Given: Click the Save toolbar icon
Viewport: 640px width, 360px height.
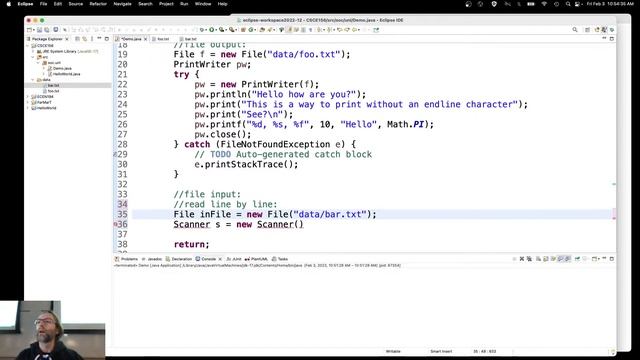Looking at the screenshot, I should pyautogui.click(x=40, y=30).
